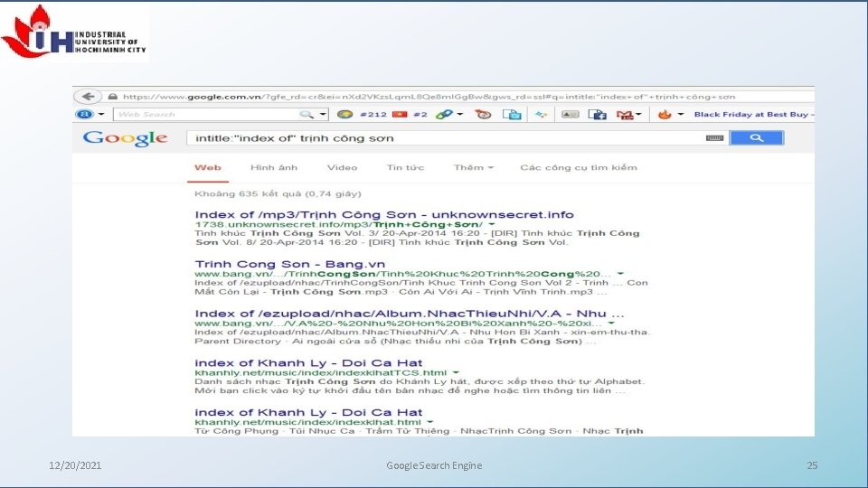Expand arrow beside indexkihat.html URL
868x488 pixels.
430,422
